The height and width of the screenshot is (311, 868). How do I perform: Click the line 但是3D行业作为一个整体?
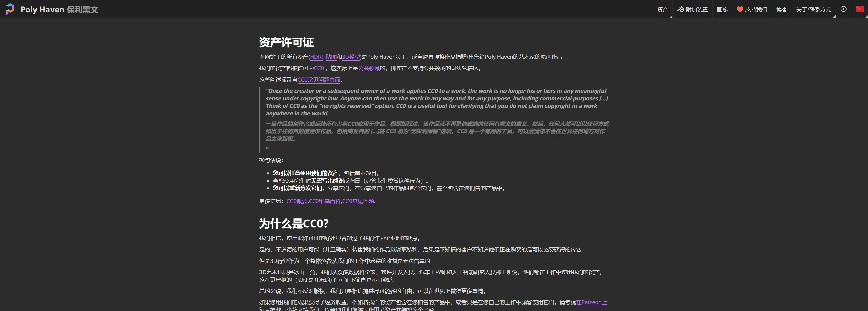(x=344, y=261)
